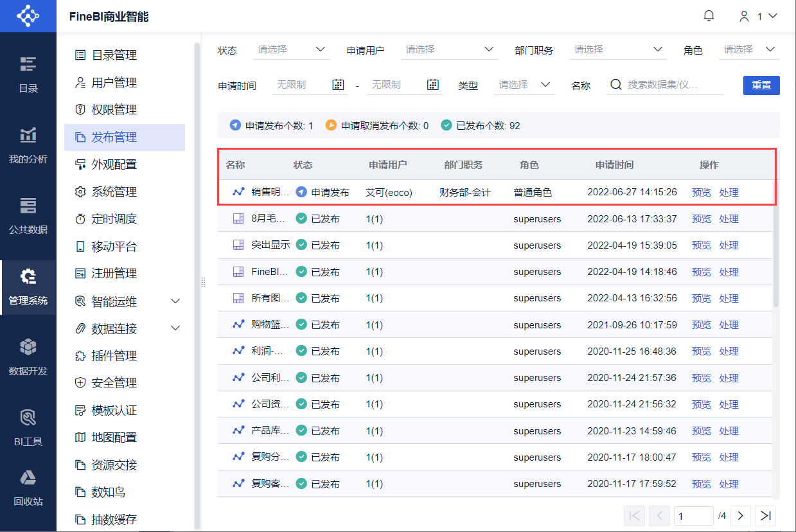Click the 重置 reset button
This screenshot has height=532, width=796.
coord(761,85)
